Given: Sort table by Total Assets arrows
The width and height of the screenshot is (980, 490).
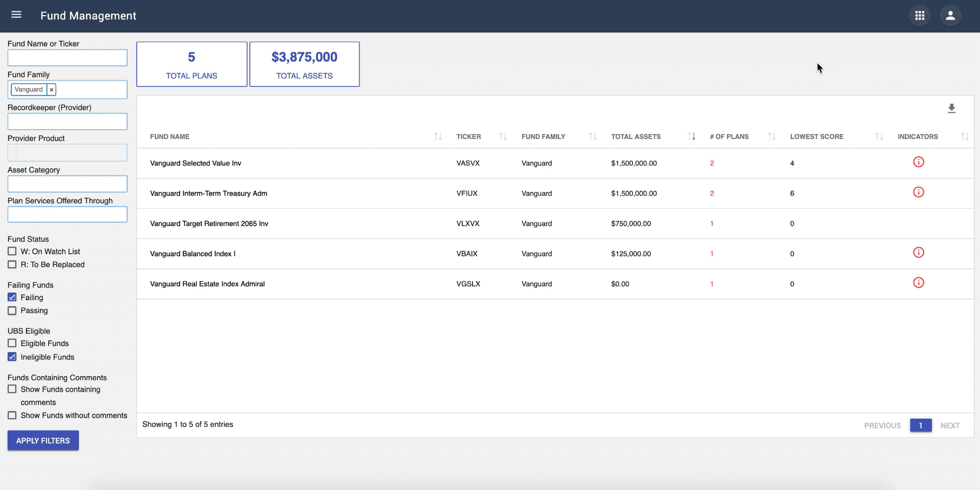Looking at the screenshot, I should coord(691,137).
